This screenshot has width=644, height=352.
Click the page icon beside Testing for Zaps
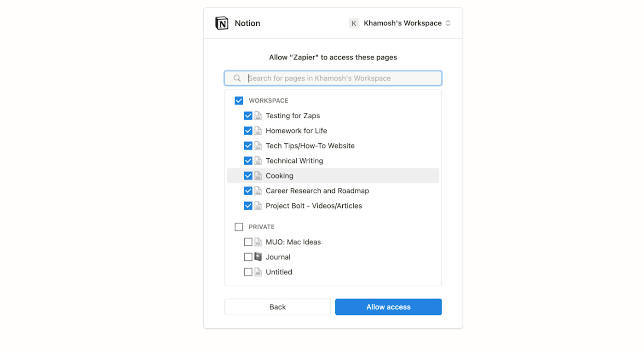point(258,116)
